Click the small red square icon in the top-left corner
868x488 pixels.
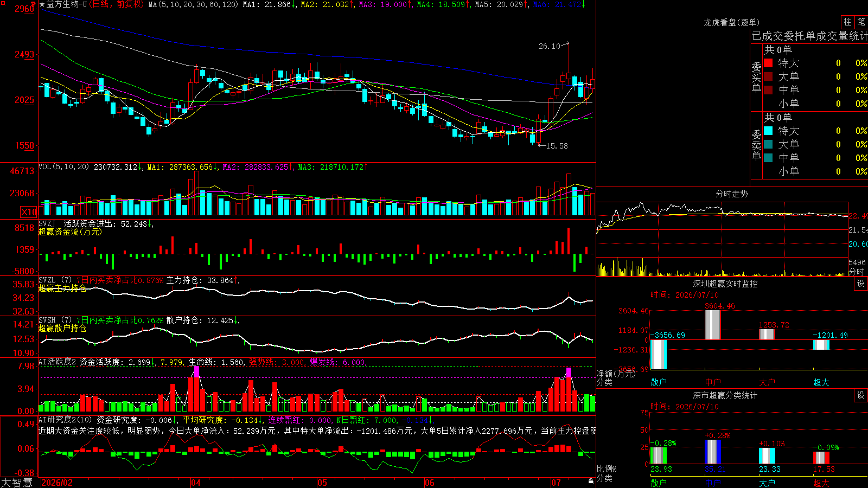(2, 2)
